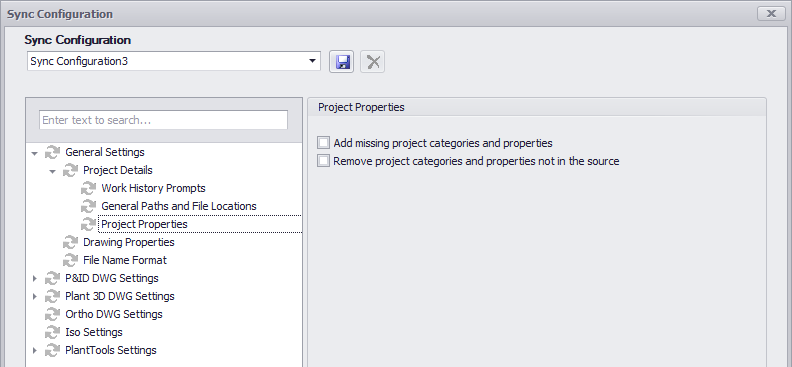This screenshot has width=792, height=367.
Task: Select Project Properties tree item
Action: coord(144,224)
